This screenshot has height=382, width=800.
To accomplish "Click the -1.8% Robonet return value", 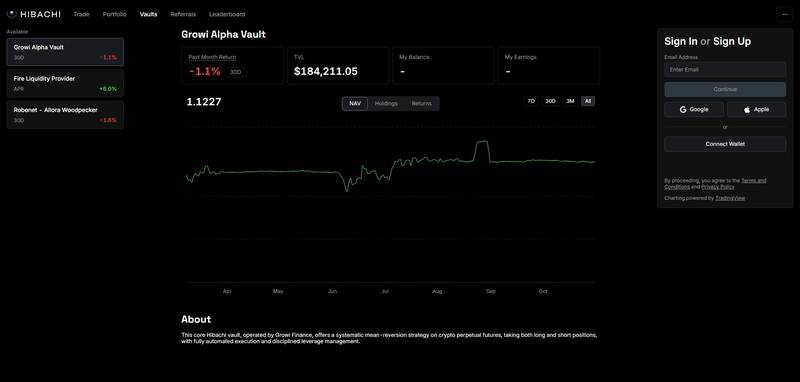I will tap(108, 120).
